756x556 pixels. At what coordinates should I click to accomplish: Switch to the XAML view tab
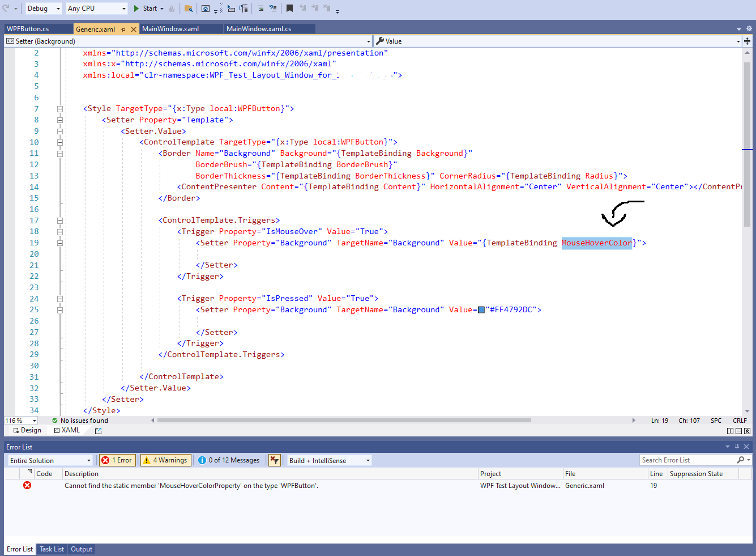(67, 431)
